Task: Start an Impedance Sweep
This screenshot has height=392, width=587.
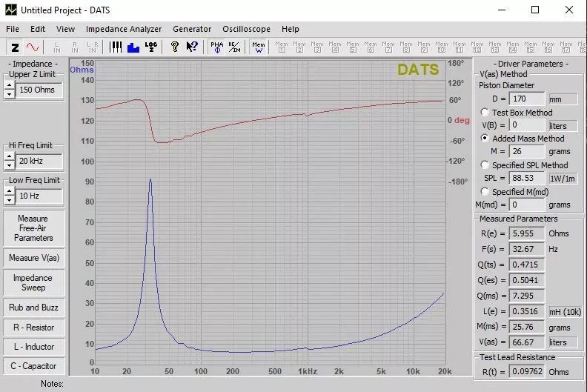Action: (33, 282)
